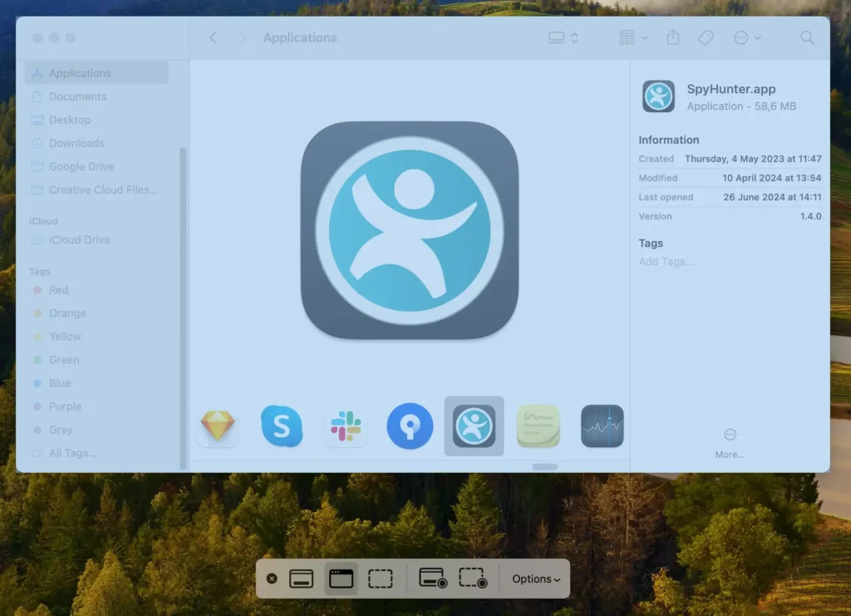Click the large SpyHunter gallery preview
The image size is (851, 616).
point(410,230)
